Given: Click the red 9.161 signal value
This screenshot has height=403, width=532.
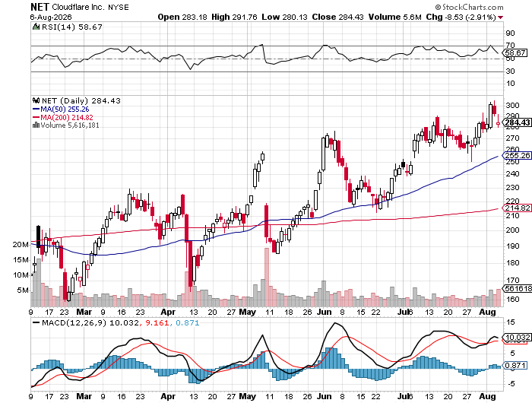Looking at the screenshot, I should [157, 322].
